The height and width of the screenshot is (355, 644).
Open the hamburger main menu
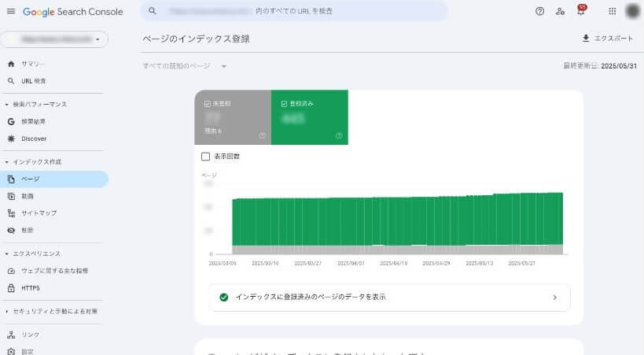coord(11,12)
